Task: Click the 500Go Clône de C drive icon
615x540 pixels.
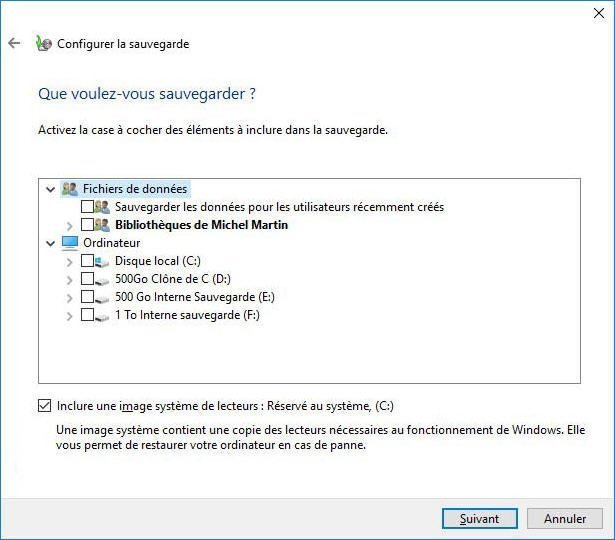Action: (103, 279)
